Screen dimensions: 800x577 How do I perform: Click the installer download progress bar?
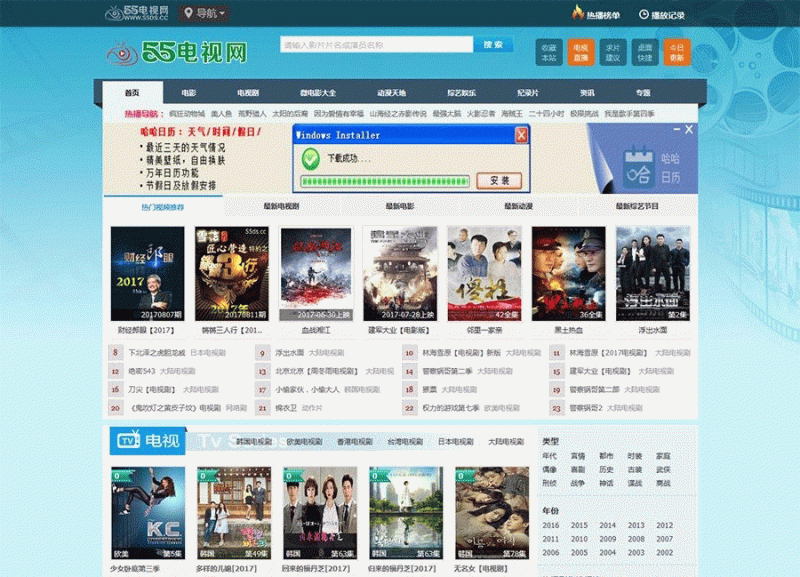[385, 181]
